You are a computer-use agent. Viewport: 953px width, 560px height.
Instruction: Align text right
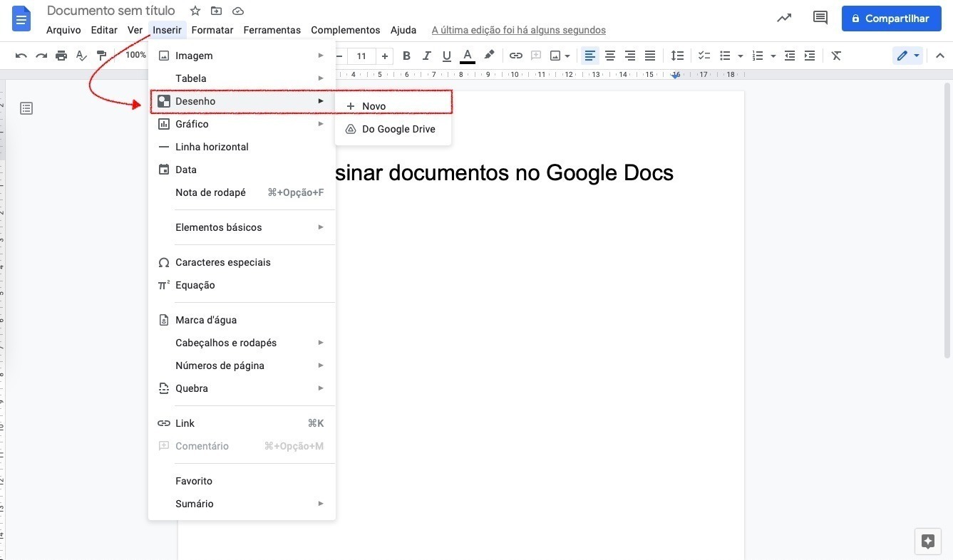[x=630, y=56]
